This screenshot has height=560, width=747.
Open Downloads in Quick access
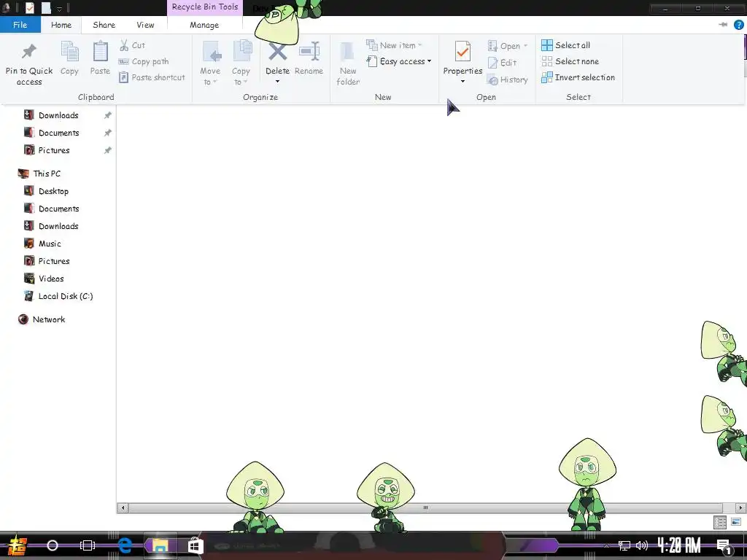tap(58, 115)
